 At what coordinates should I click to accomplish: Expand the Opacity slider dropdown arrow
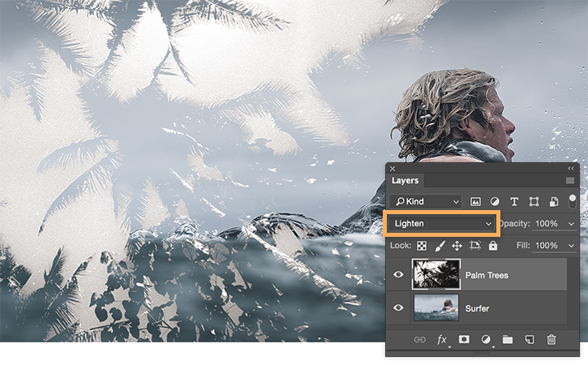pyautogui.click(x=571, y=224)
